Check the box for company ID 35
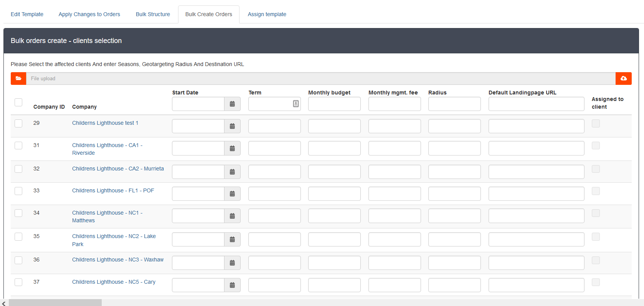 point(18,237)
